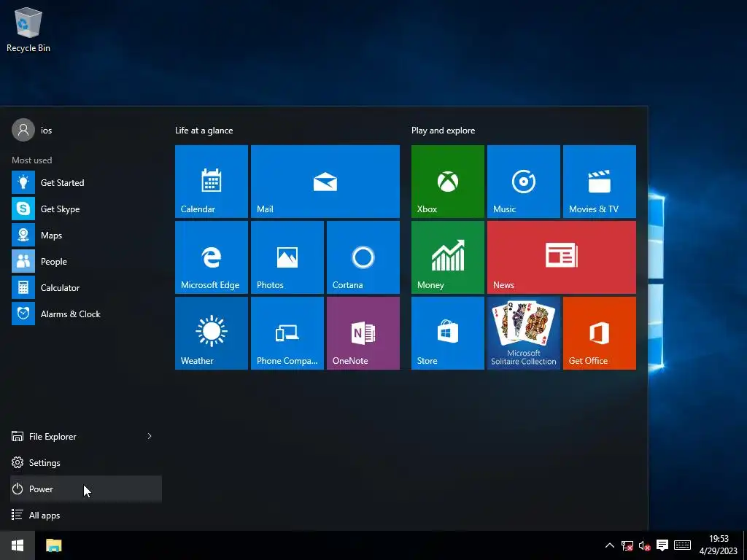The image size is (747, 560).
Task: Open Settings from the Start menu
Action: coord(86,462)
